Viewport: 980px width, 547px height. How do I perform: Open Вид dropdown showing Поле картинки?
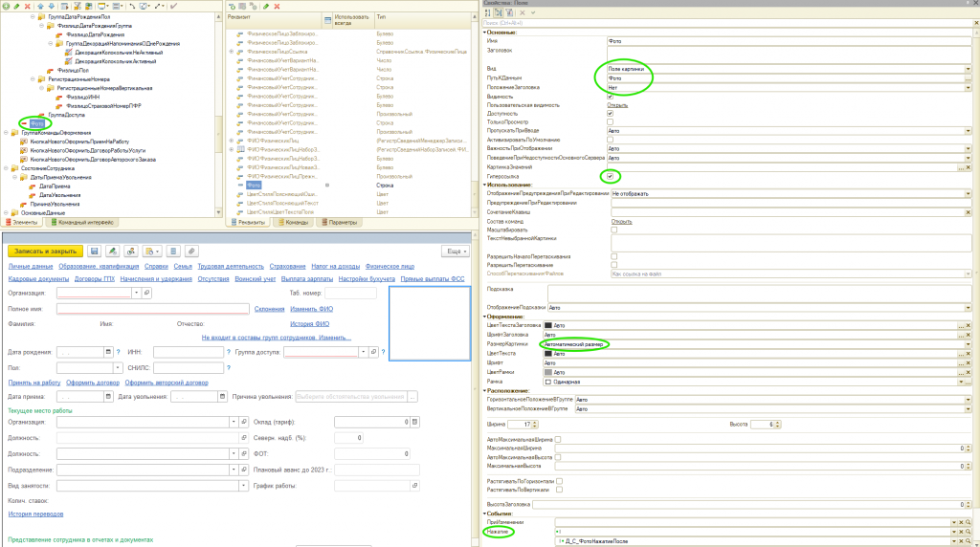[x=969, y=69]
